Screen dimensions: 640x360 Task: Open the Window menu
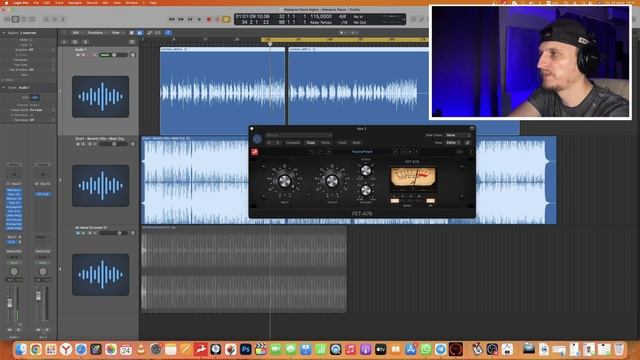click(131, 2)
